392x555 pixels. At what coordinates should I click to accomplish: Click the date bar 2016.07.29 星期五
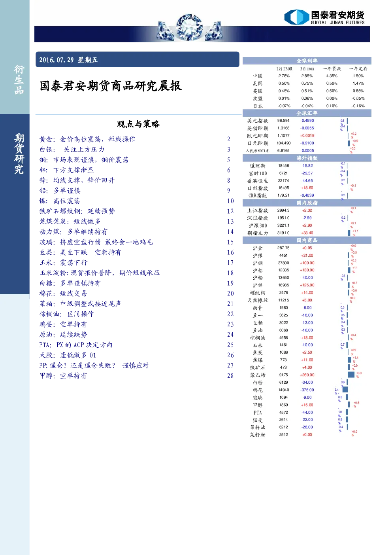[138, 60]
